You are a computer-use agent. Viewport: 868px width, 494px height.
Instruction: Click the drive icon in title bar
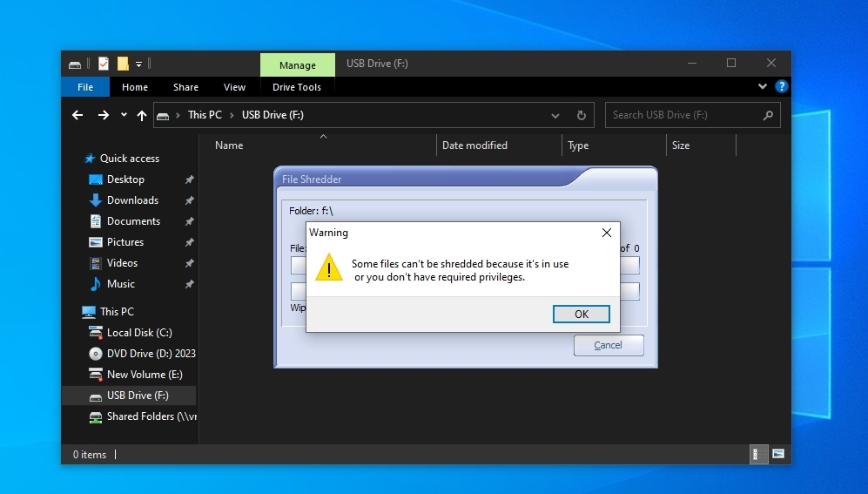tap(75, 64)
